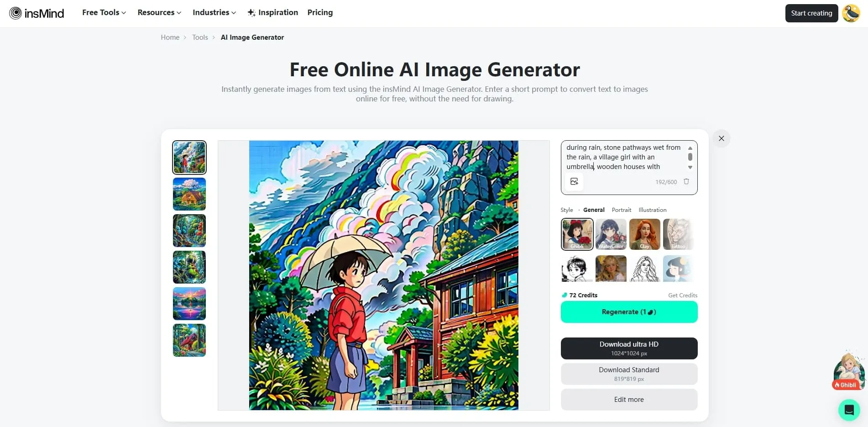
Task: Expand the Industries menu
Action: pyautogui.click(x=214, y=12)
